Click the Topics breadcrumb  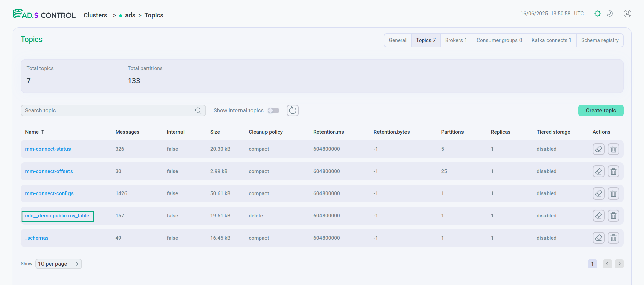coord(154,15)
